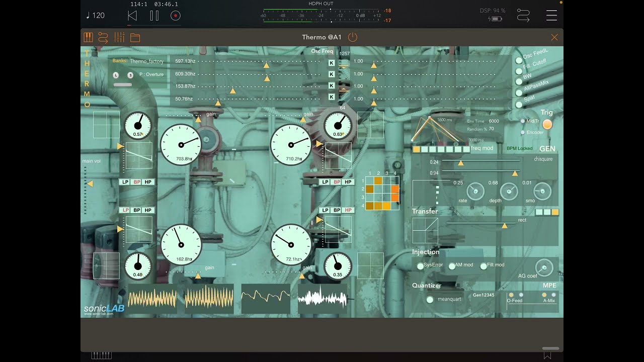The image size is (644, 362).
Task: Open the parameter sliders icon in Thermo's header
Action: coord(119,37)
